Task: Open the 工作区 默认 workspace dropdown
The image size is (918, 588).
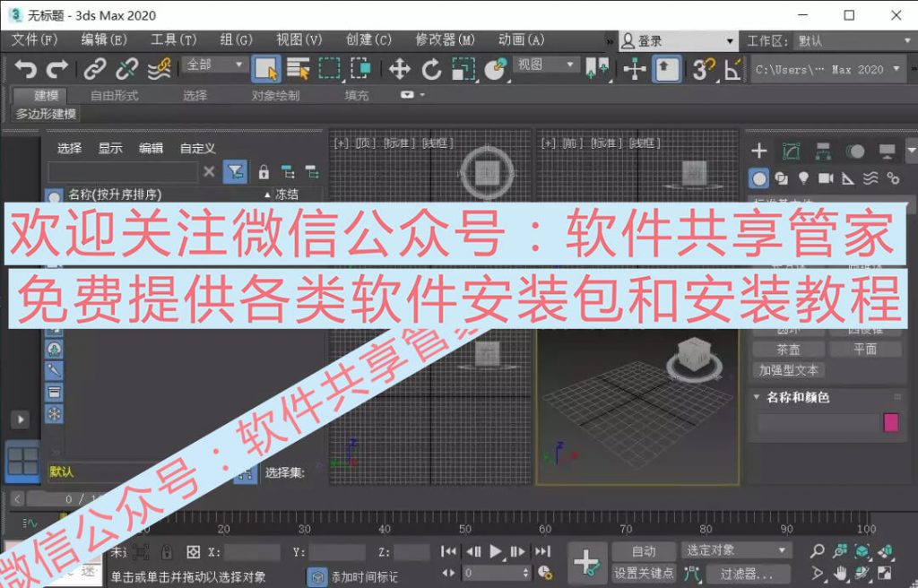Action: [x=853, y=41]
